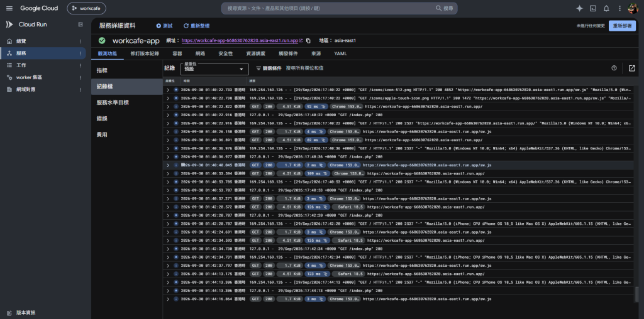Expand log entry at 01:40:53.594

[x=167, y=173]
